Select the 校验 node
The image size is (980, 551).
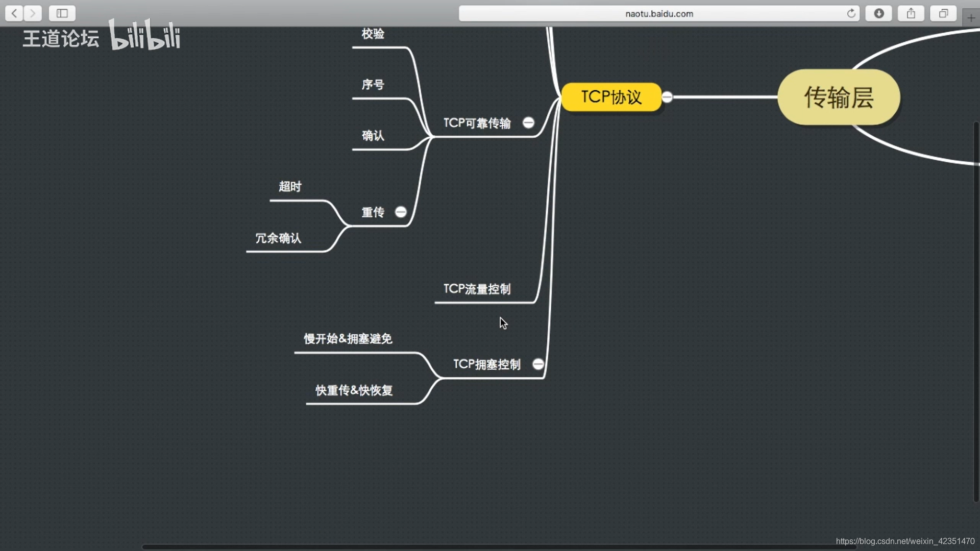pos(373,34)
